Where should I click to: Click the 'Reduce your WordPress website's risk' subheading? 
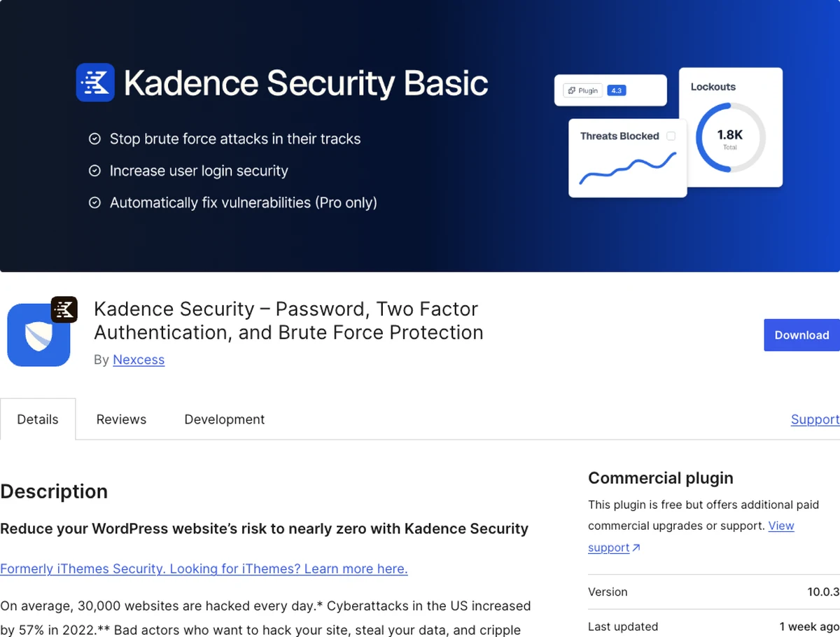pos(264,529)
